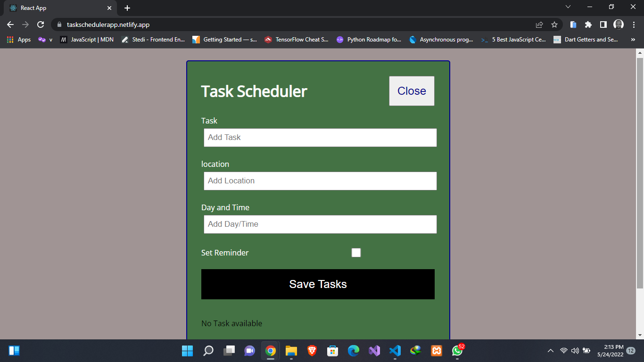This screenshot has height=362, width=644.
Task: Open Visual Studio from taskbar
Action: click(374, 351)
